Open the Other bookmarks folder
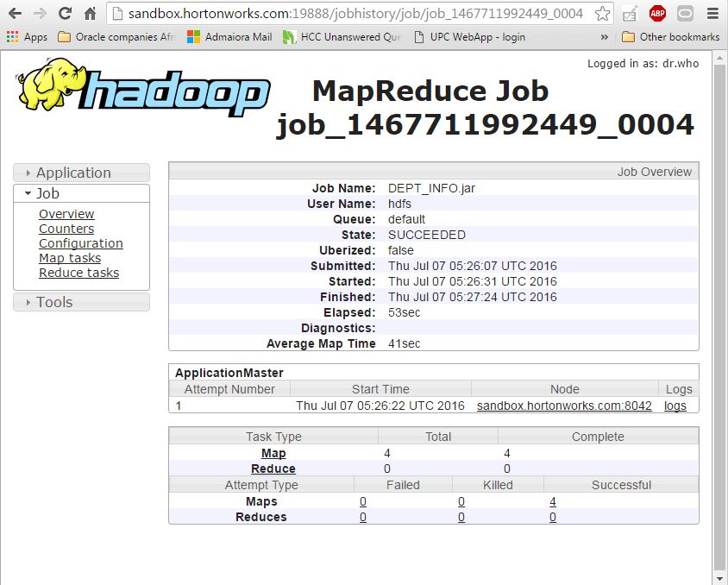Viewport: 728px width, 585px height. click(x=671, y=37)
